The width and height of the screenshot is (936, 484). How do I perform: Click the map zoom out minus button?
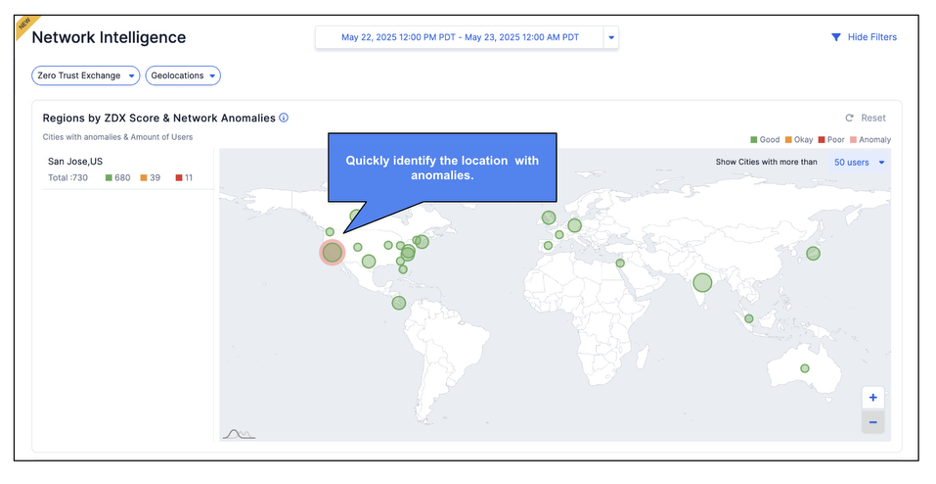coord(873,422)
